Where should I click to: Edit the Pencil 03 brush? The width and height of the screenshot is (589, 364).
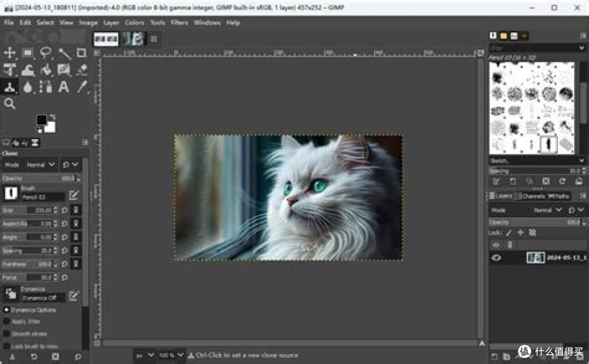point(74,195)
